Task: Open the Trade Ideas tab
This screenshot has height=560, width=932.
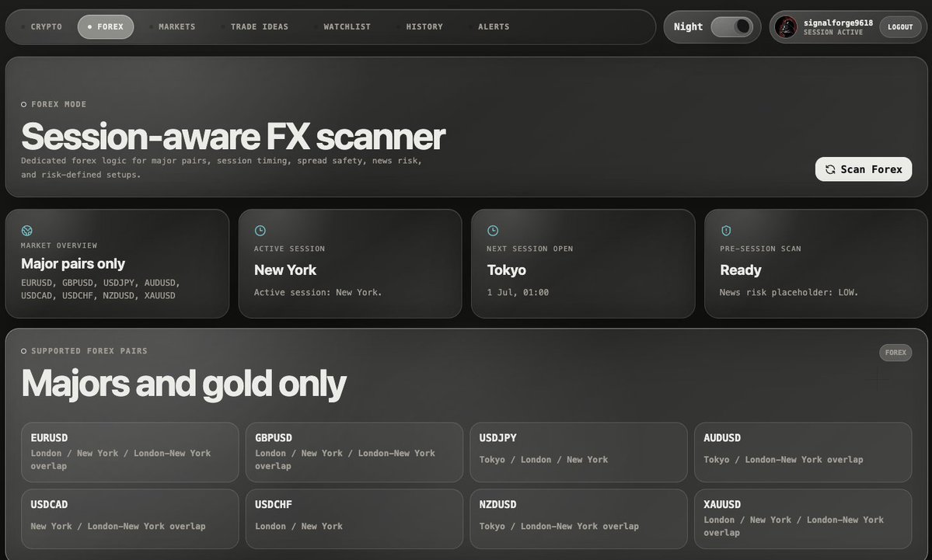Action: (x=255, y=26)
